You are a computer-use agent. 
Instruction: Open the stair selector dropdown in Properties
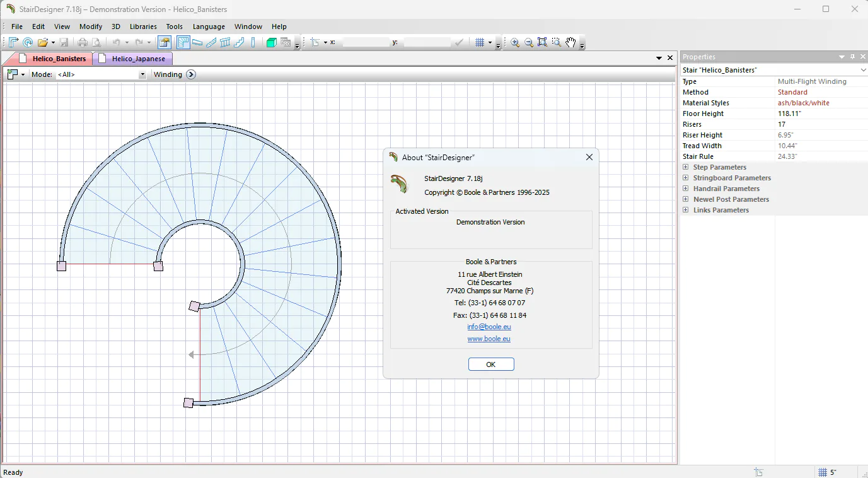pos(864,70)
